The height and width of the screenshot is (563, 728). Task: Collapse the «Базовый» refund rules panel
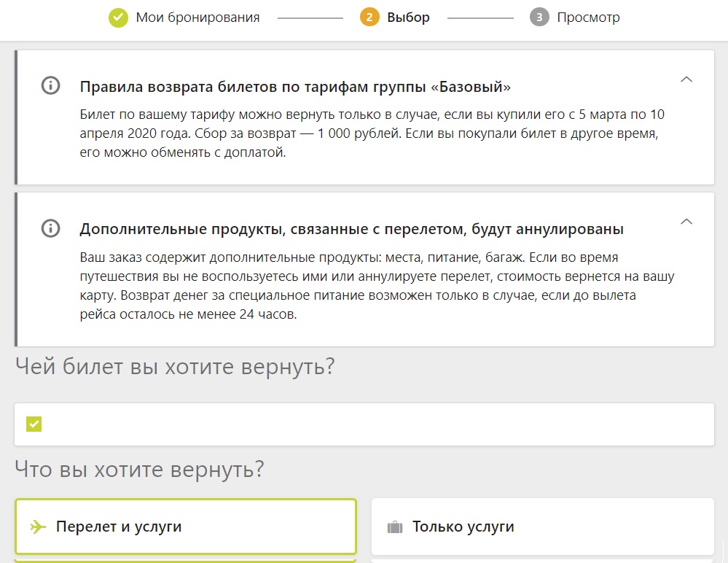(686, 79)
